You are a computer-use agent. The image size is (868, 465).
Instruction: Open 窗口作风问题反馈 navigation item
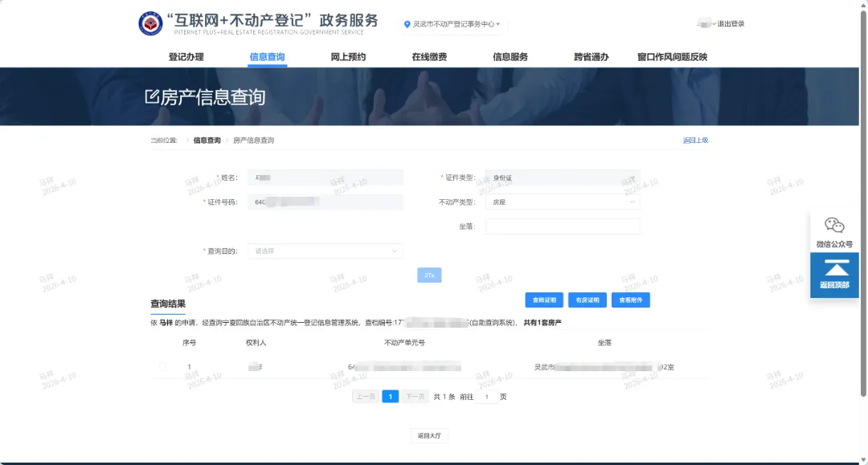tap(672, 57)
